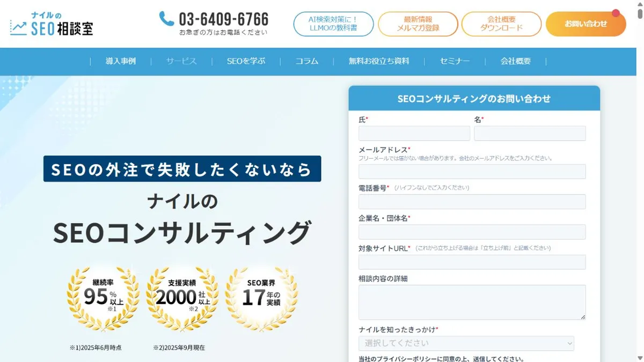Focus the 対象サイトURL input field
This screenshot has height=362, width=644.
click(x=472, y=262)
